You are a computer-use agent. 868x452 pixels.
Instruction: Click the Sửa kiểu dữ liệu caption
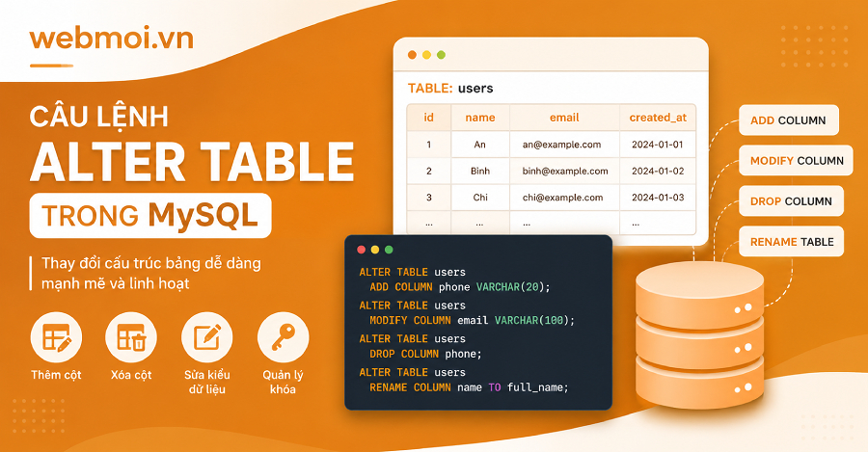[207, 382]
